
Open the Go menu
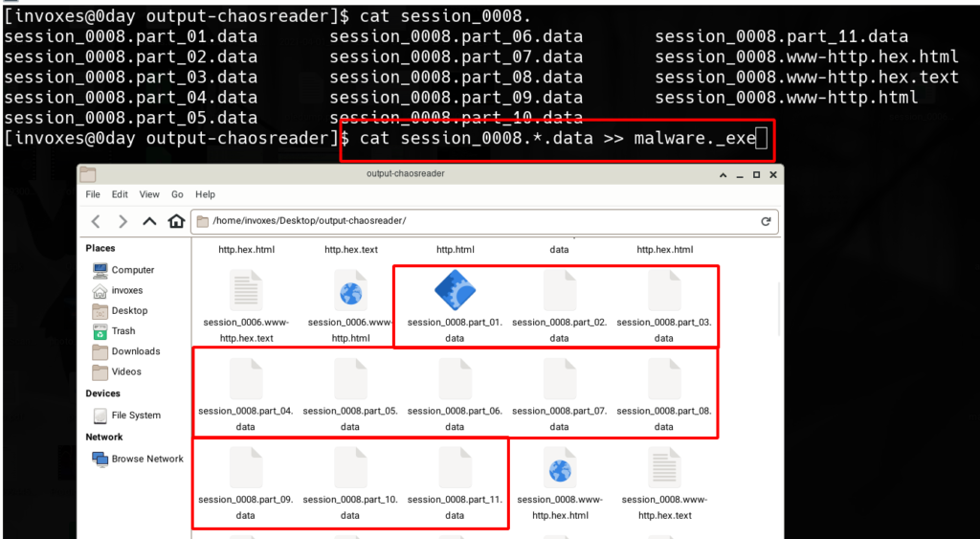click(177, 194)
